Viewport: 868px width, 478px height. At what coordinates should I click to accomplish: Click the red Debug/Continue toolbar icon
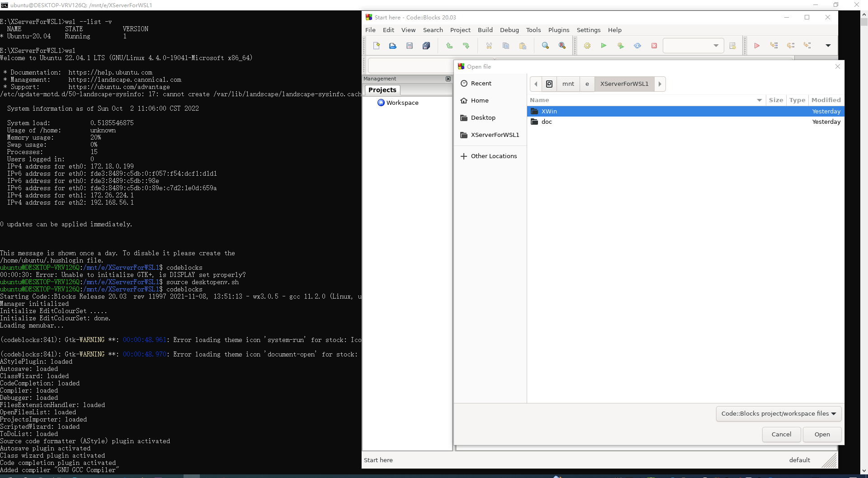(757, 46)
